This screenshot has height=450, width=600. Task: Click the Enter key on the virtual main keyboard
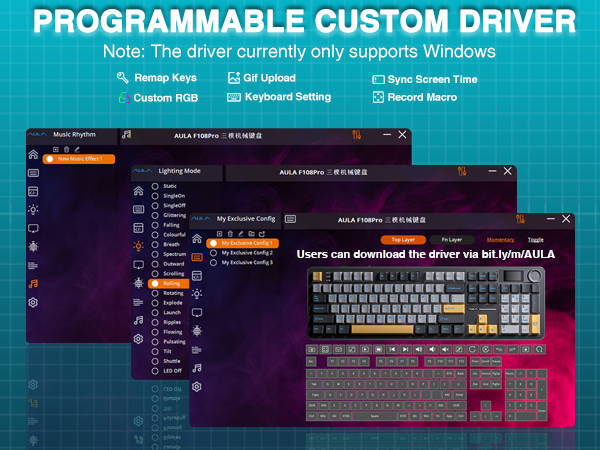pos(459,395)
